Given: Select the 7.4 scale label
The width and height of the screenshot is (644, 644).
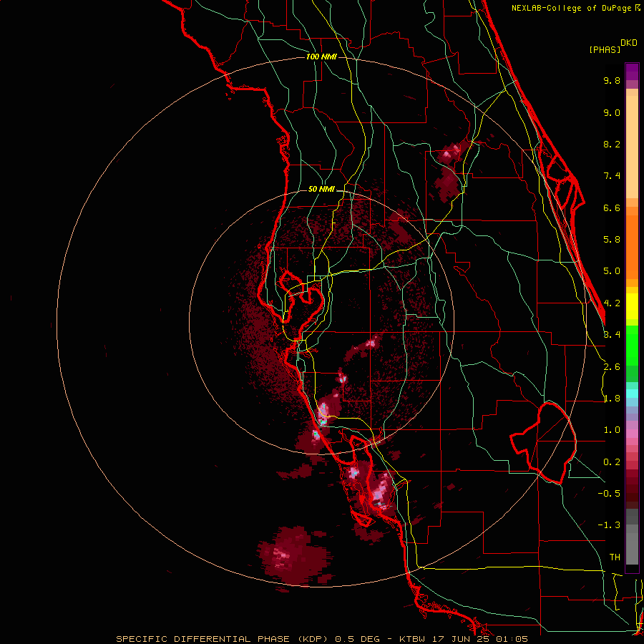Looking at the screenshot, I should tap(612, 176).
